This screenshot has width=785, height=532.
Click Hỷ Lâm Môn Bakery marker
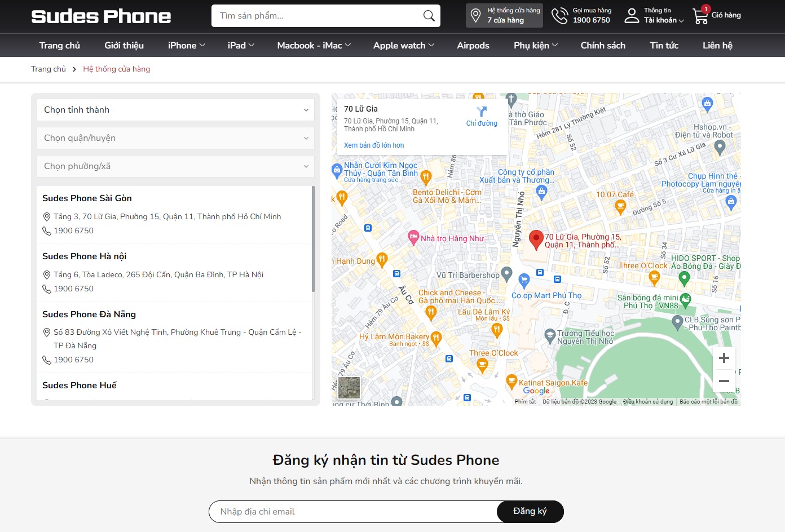click(x=436, y=338)
